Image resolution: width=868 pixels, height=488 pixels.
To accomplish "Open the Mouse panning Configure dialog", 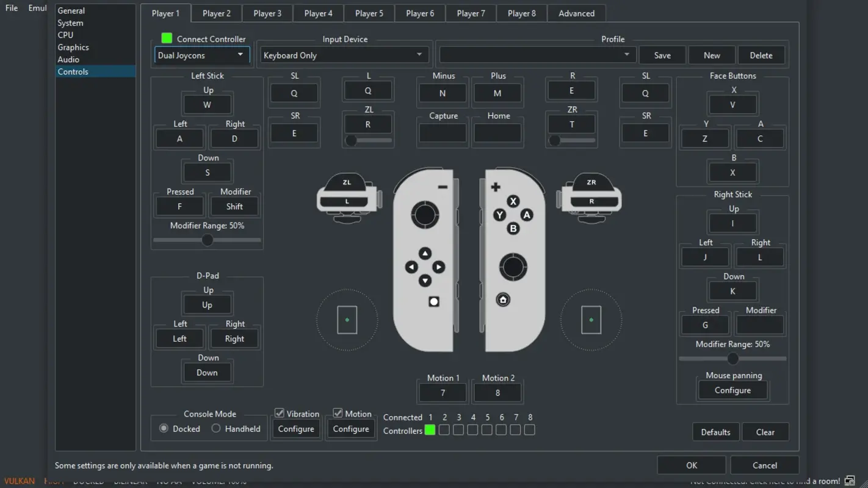I will [x=732, y=390].
